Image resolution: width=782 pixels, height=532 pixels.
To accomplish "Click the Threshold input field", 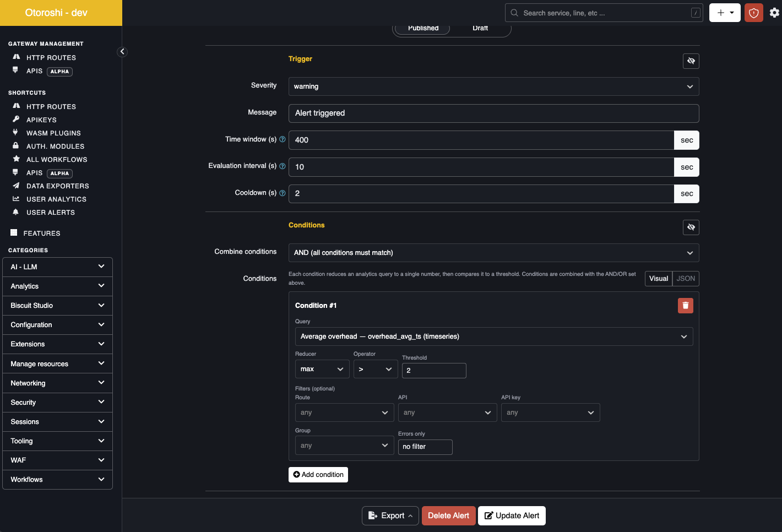I will [434, 371].
